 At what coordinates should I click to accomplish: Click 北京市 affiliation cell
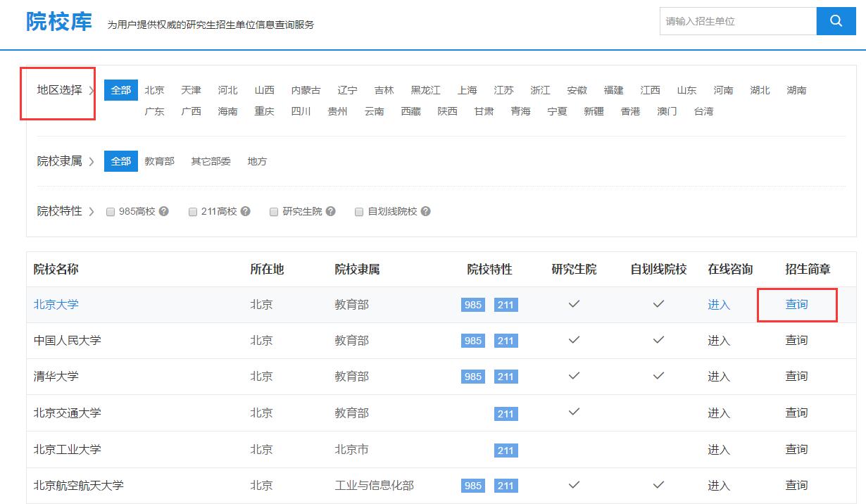(x=352, y=449)
